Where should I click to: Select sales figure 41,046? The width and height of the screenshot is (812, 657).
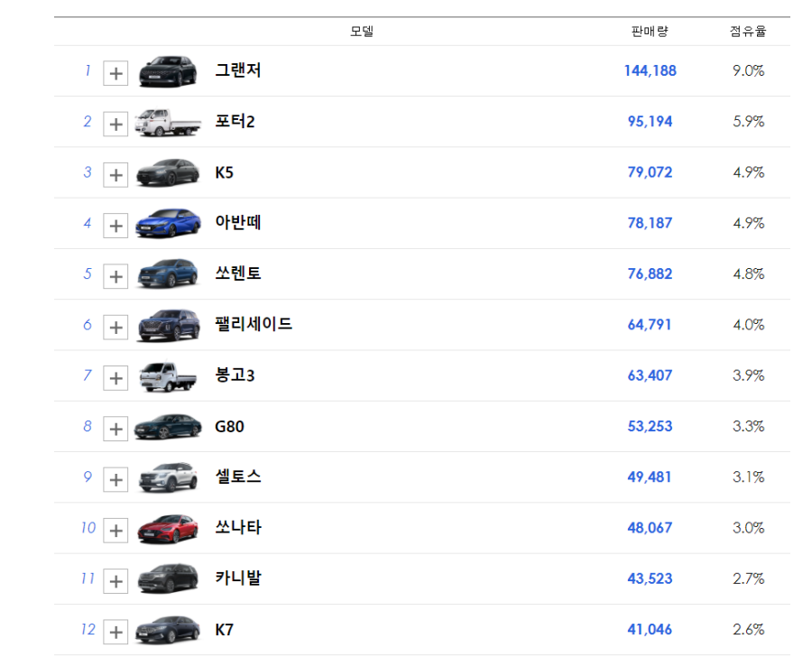click(x=650, y=629)
